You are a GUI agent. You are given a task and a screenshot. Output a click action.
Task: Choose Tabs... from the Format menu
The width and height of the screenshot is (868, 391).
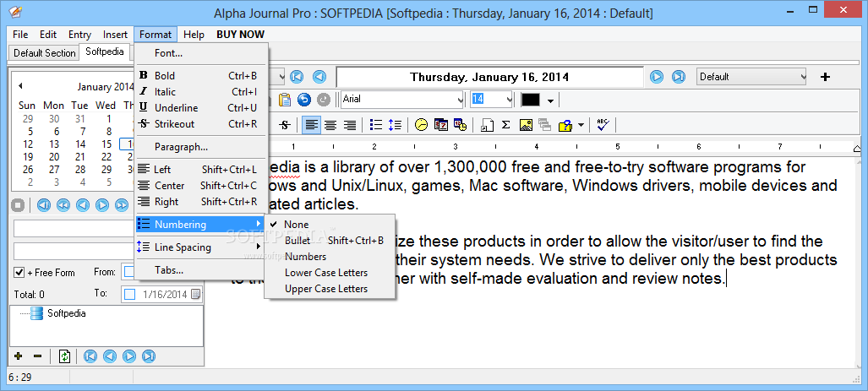pos(201,270)
